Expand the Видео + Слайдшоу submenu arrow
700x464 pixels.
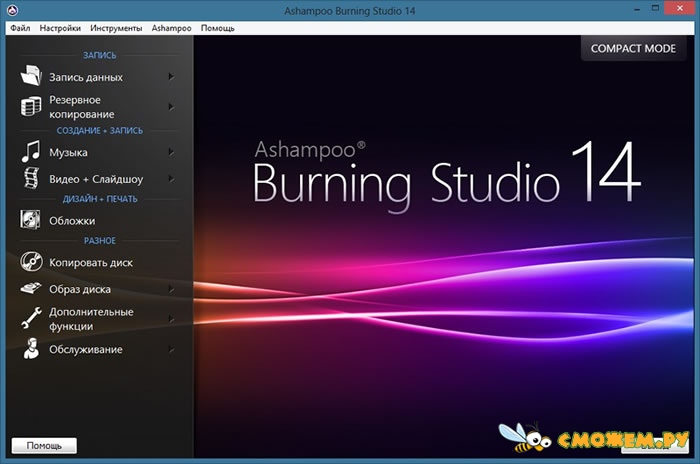point(171,179)
